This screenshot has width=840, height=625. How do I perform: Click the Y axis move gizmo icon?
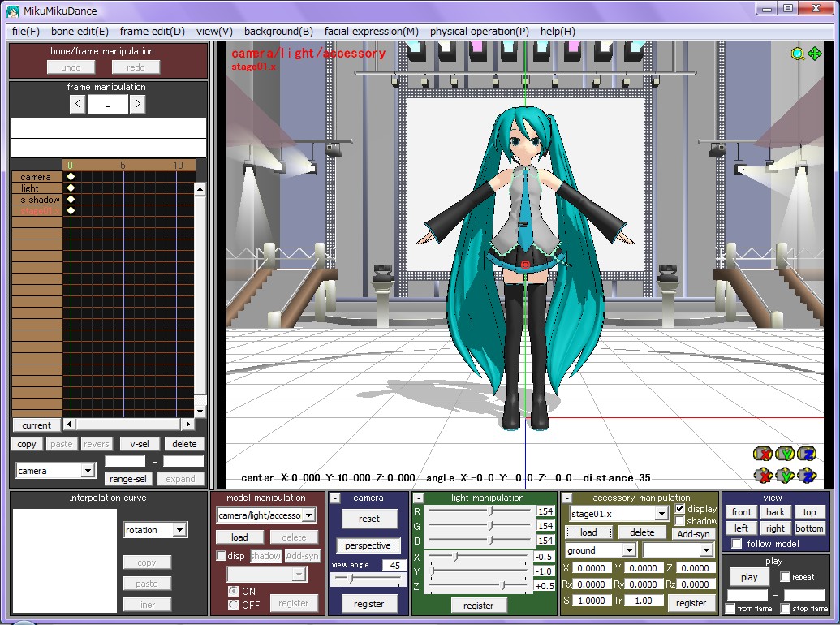click(x=785, y=475)
